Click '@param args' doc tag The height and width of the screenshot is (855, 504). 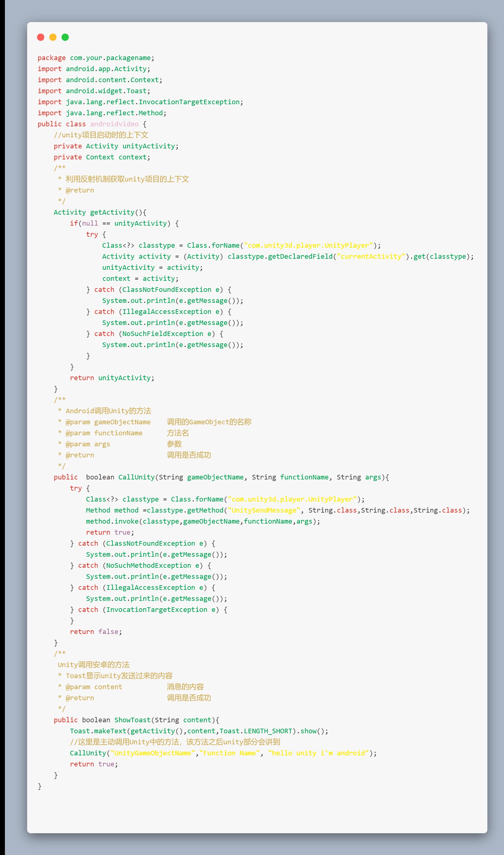coord(88,444)
